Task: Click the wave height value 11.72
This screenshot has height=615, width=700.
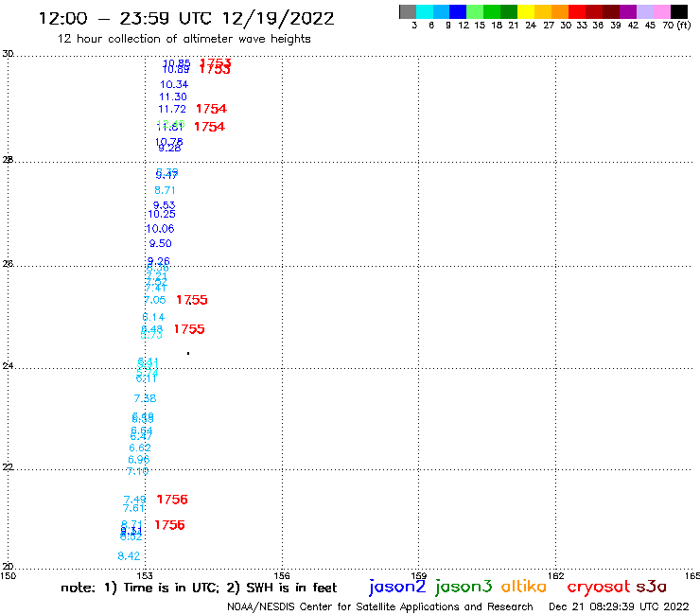Action: tap(172, 109)
